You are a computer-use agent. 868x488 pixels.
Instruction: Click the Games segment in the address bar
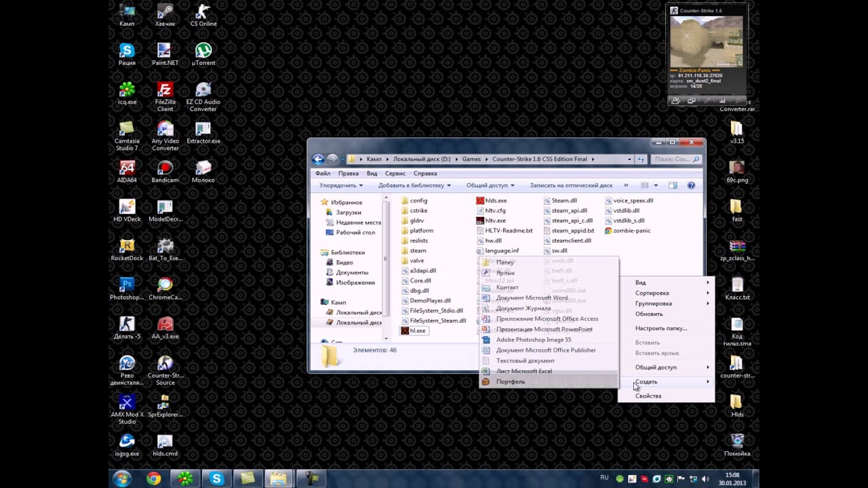coord(471,159)
